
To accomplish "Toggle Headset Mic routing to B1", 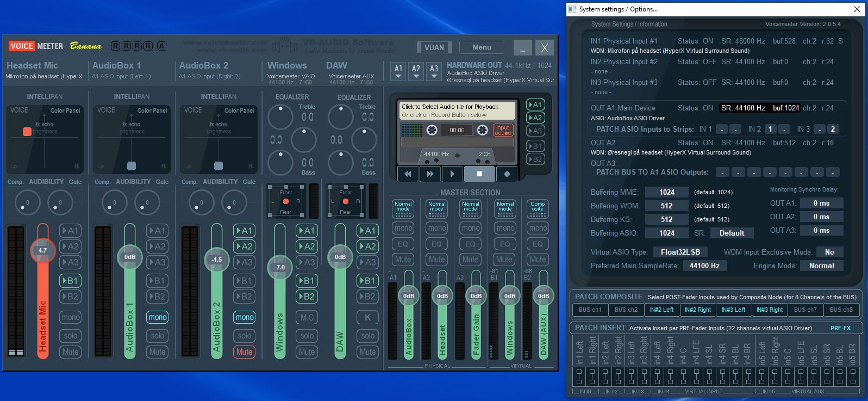I will coord(70,281).
